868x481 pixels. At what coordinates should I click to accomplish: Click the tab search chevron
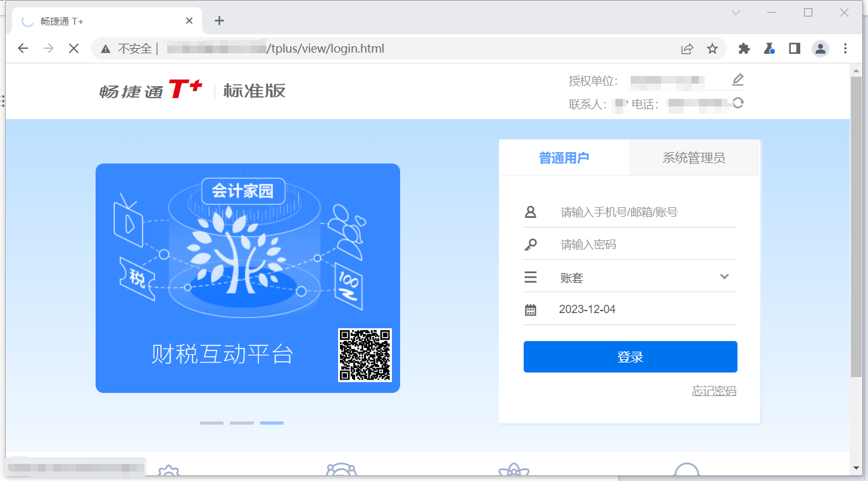(736, 13)
